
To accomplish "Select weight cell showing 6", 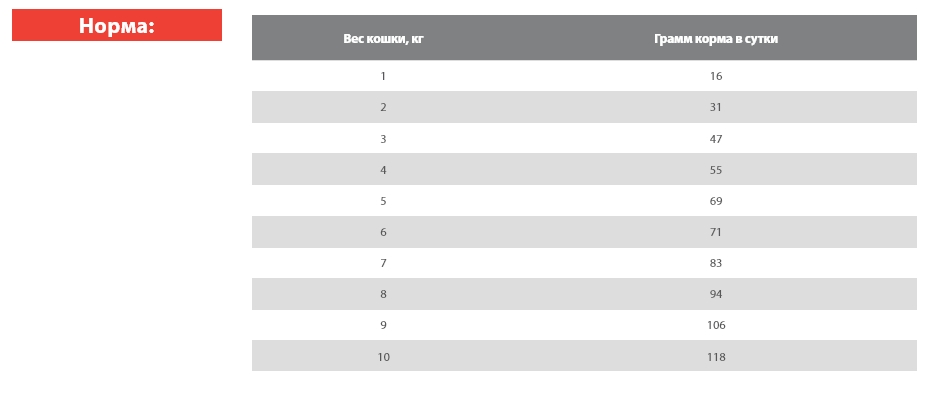I will coord(383,232).
